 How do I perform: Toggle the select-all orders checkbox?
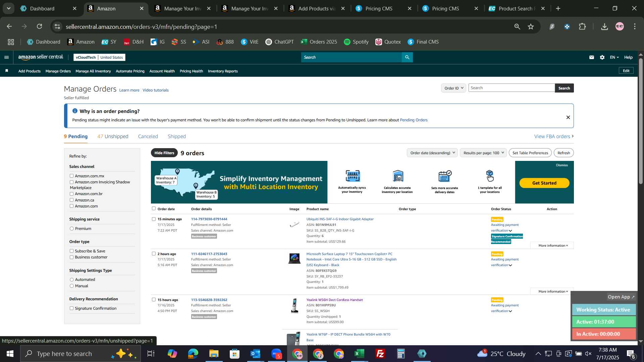154,208
